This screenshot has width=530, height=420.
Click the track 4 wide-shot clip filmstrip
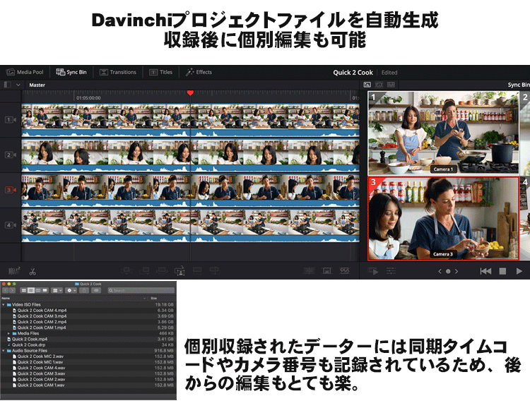tap(190, 222)
